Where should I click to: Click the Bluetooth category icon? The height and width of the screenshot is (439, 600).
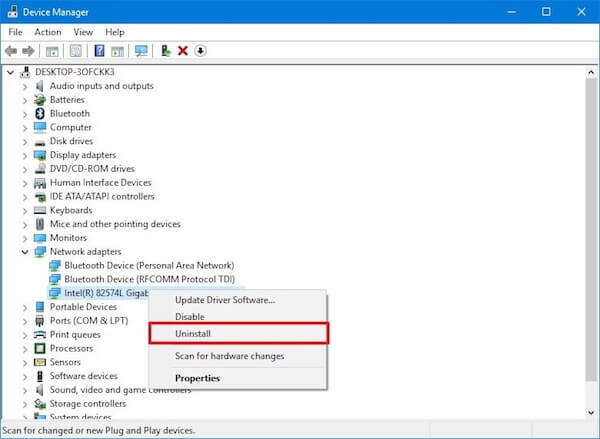click(x=40, y=113)
